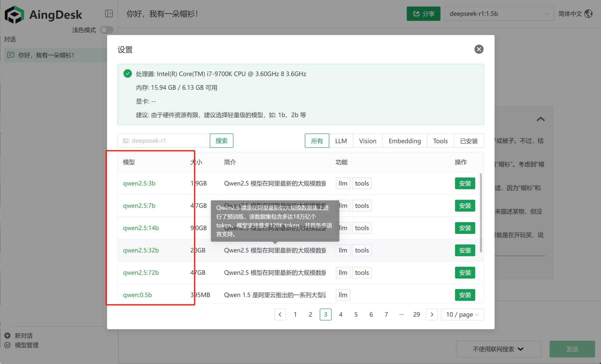601x364 pixels.
Task: Open the deepseek-r1:1.5b model dropdown
Action: [499, 14]
